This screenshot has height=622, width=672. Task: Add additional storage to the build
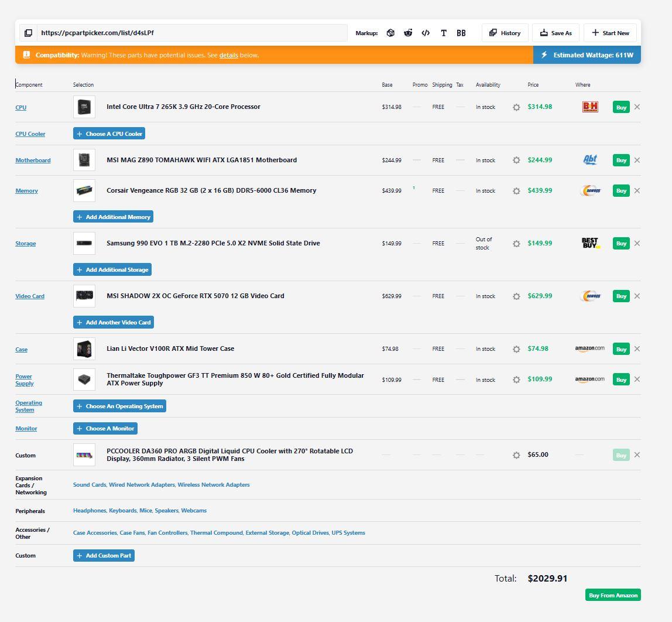[112, 269]
